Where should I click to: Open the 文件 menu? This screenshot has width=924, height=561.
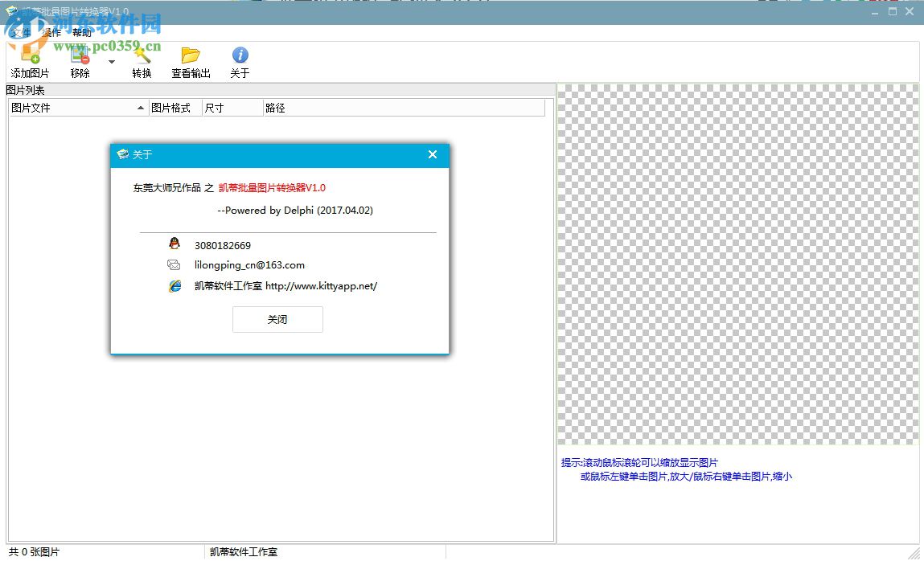click(21, 33)
